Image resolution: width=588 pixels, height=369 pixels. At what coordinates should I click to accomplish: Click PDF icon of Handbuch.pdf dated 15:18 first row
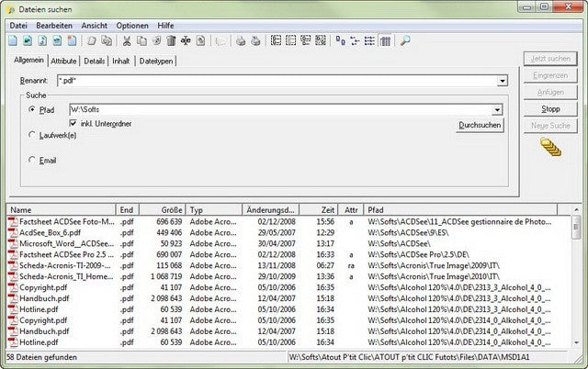pyautogui.click(x=13, y=298)
